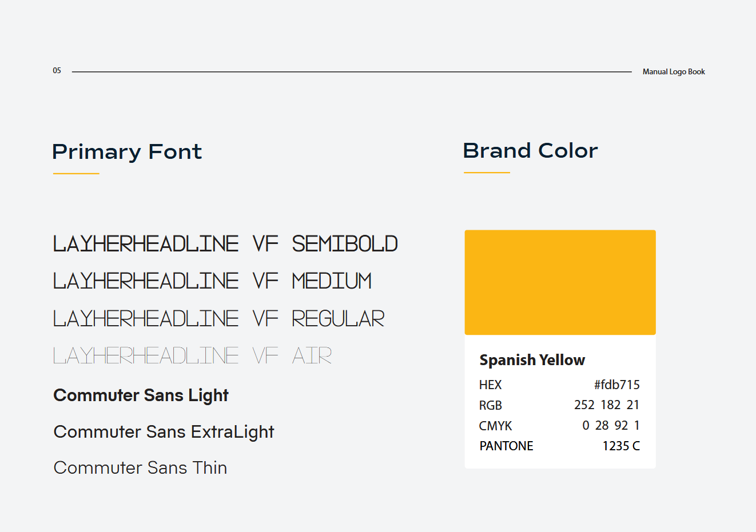Viewport: 756px width, 532px height.
Task: Click the "Manual Logo Book" header text
Action: [674, 72]
